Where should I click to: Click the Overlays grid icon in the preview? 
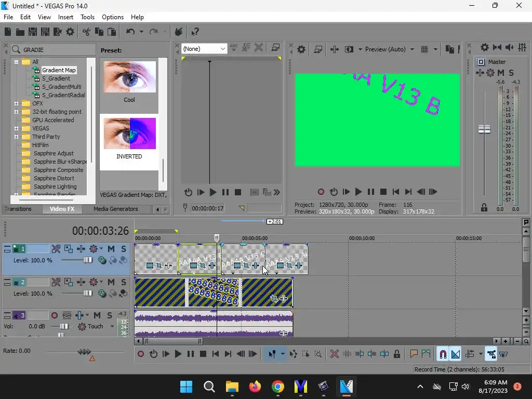pyautogui.click(x=424, y=49)
